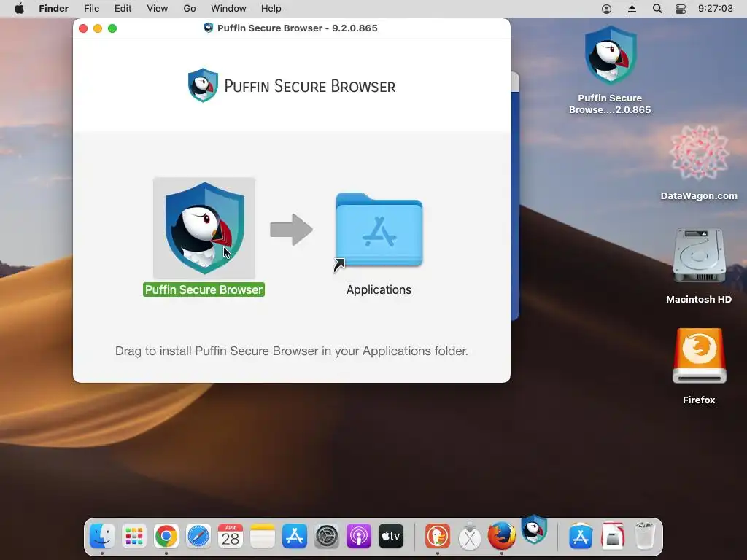747x560 pixels.
Task: Open Notes from the Dock
Action: tap(263, 536)
